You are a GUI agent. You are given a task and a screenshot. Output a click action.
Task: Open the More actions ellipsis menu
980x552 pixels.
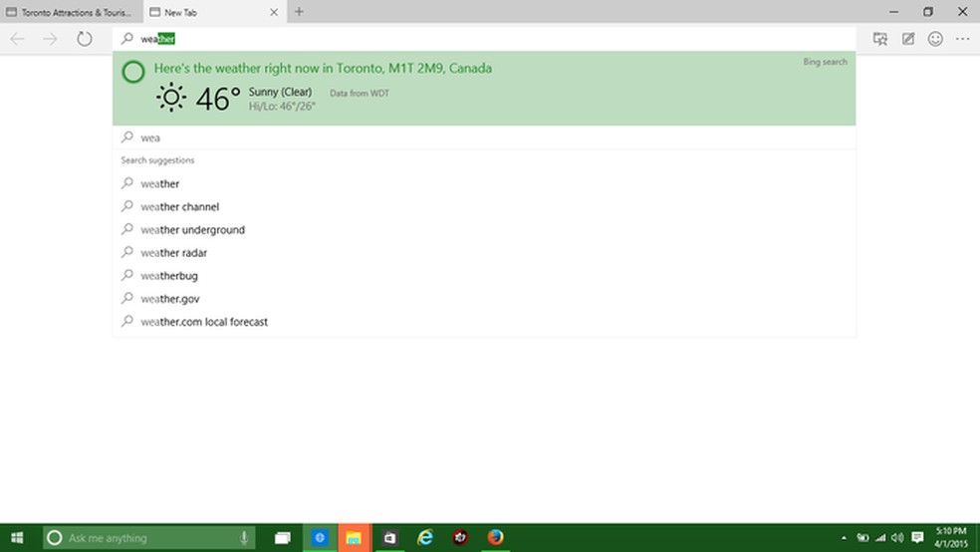(x=962, y=39)
